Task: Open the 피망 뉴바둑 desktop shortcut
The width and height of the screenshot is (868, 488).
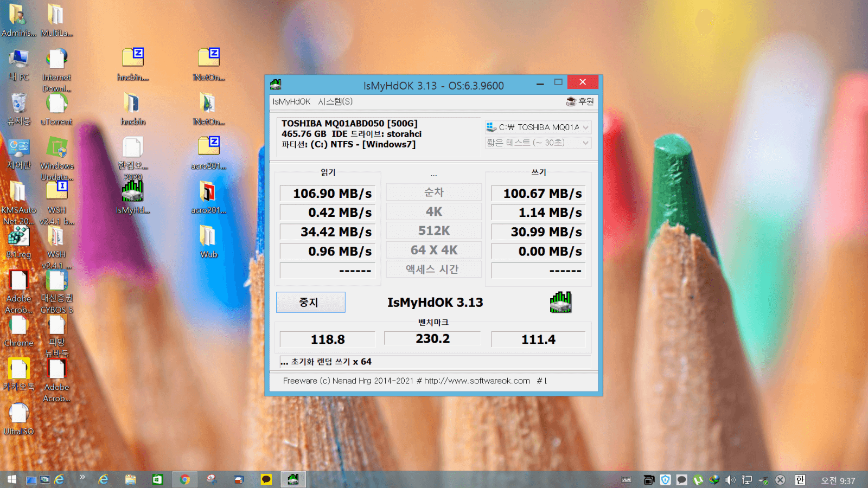Action: coord(56,336)
